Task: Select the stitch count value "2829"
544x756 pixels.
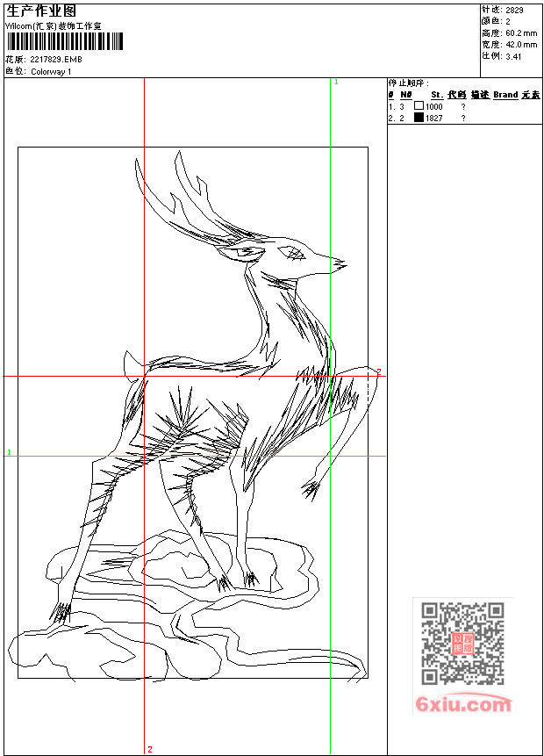Action: (x=514, y=11)
